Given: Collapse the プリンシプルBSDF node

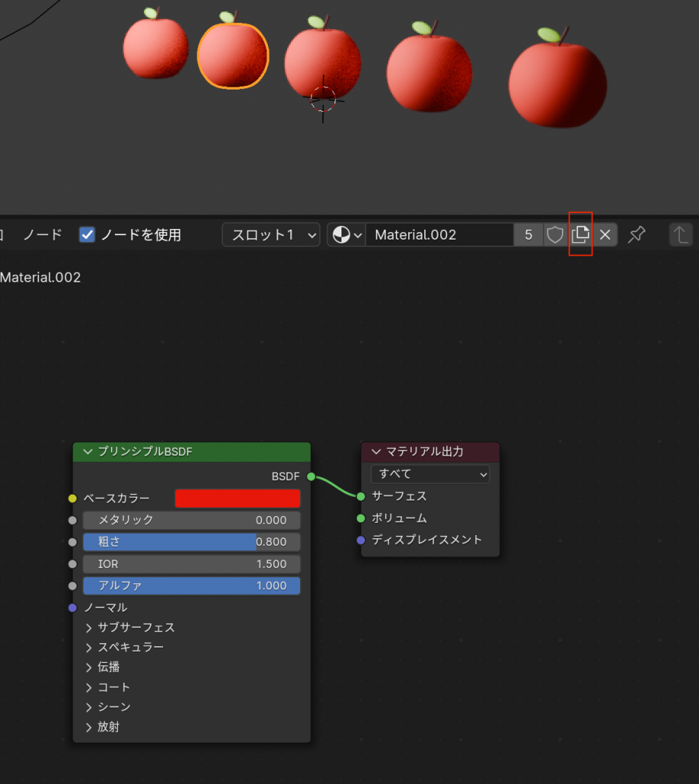Looking at the screenshot, I should pyautogui.click(x=87, y=452).
